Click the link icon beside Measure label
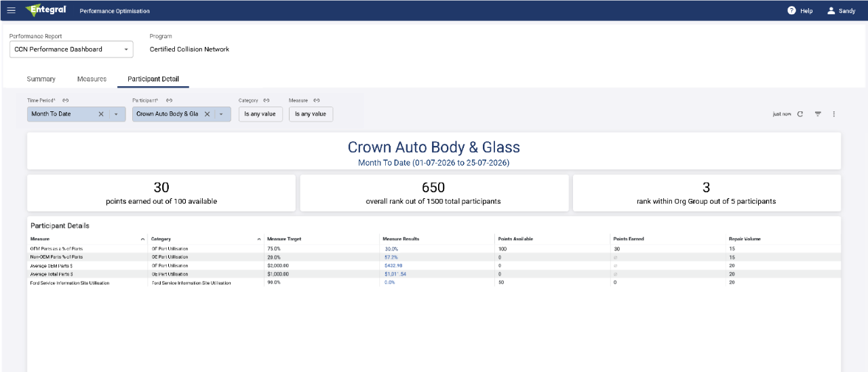 point(317,100)
